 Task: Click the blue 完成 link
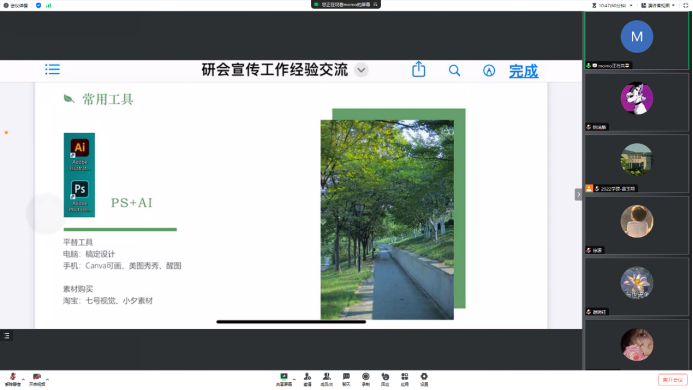pyautogui.click(x=523, y=71)
